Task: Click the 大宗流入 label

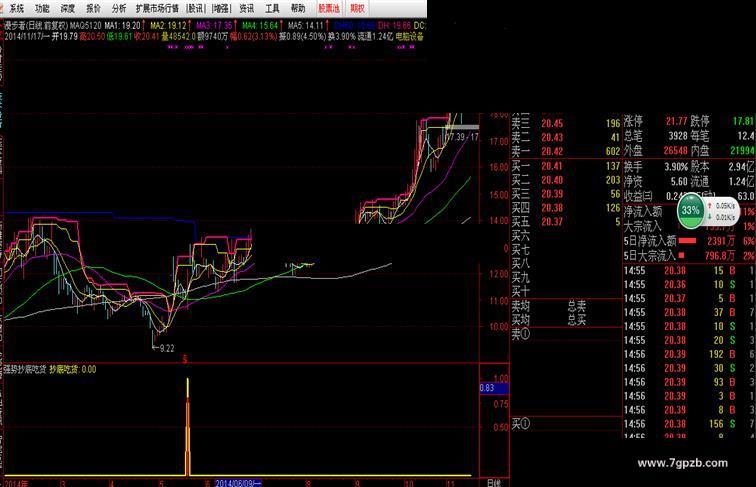Action: point(643,226)
